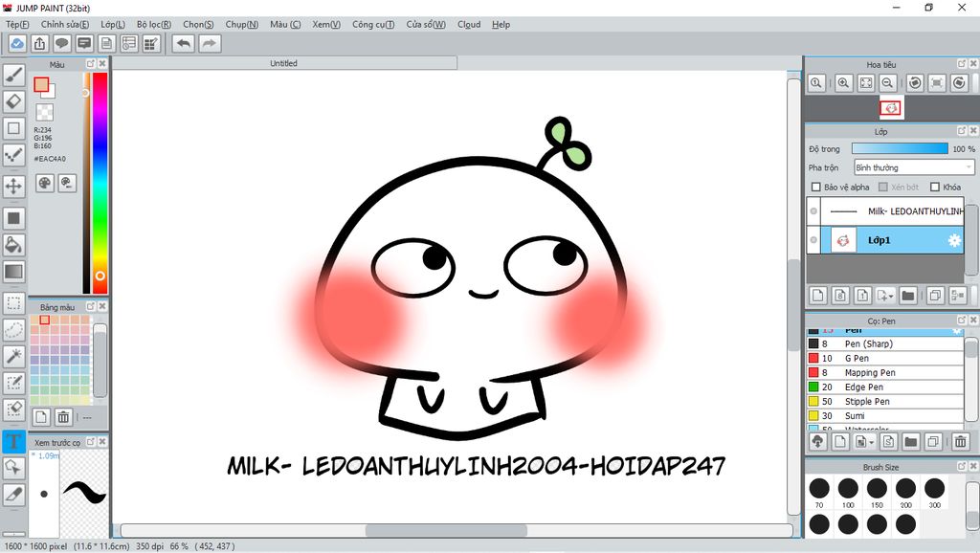This screenshot has height=553, width=980.
Task: Switch to the Untitled canvas tab
Action: [284, 63]
